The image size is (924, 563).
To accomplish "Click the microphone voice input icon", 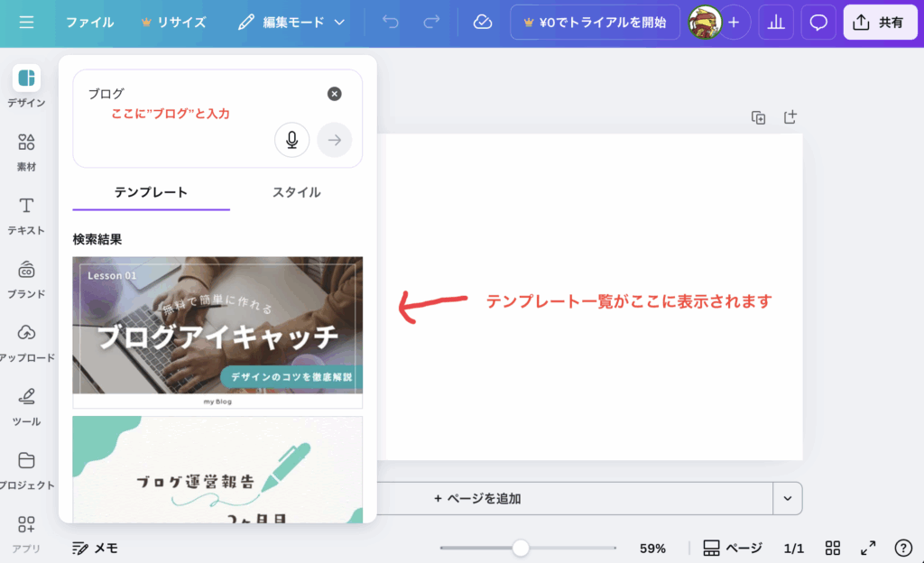I will [291, 140].
